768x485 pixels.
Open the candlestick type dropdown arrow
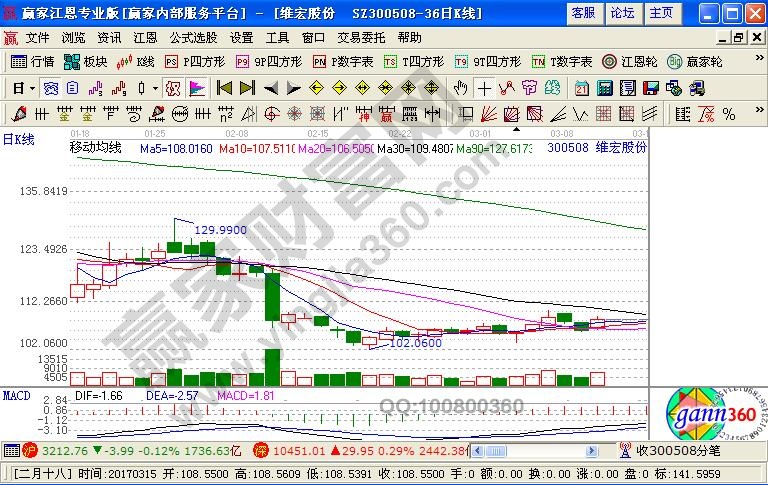pos(155,87)
